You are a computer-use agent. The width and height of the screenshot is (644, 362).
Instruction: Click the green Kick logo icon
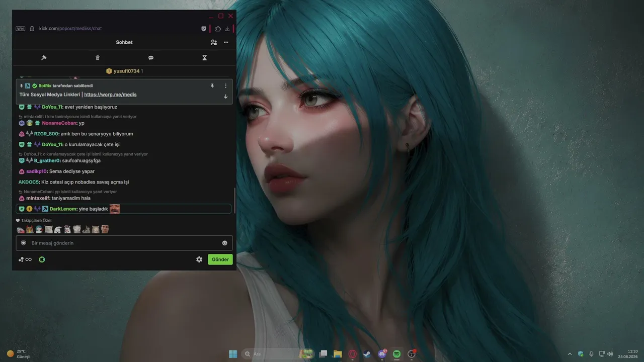pyautogui.click(x=42, y=259)
